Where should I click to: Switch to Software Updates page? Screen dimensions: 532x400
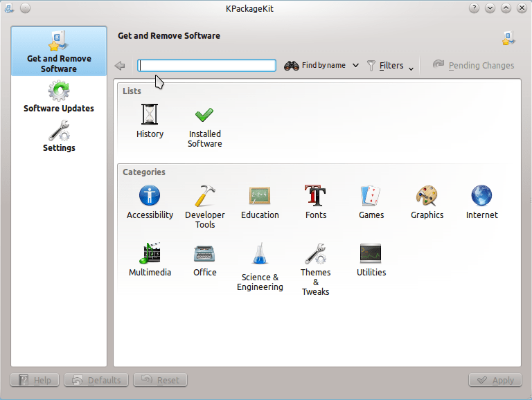pos(59,96)
